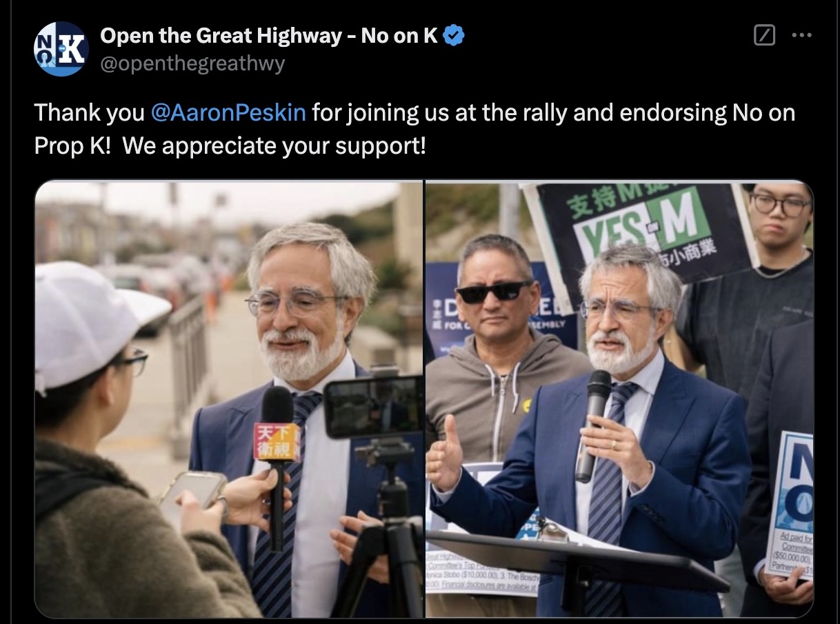Screen dimensions: 840x624
Task: Click the @openthegreathwy handle
Action: [x=192, y=64]
